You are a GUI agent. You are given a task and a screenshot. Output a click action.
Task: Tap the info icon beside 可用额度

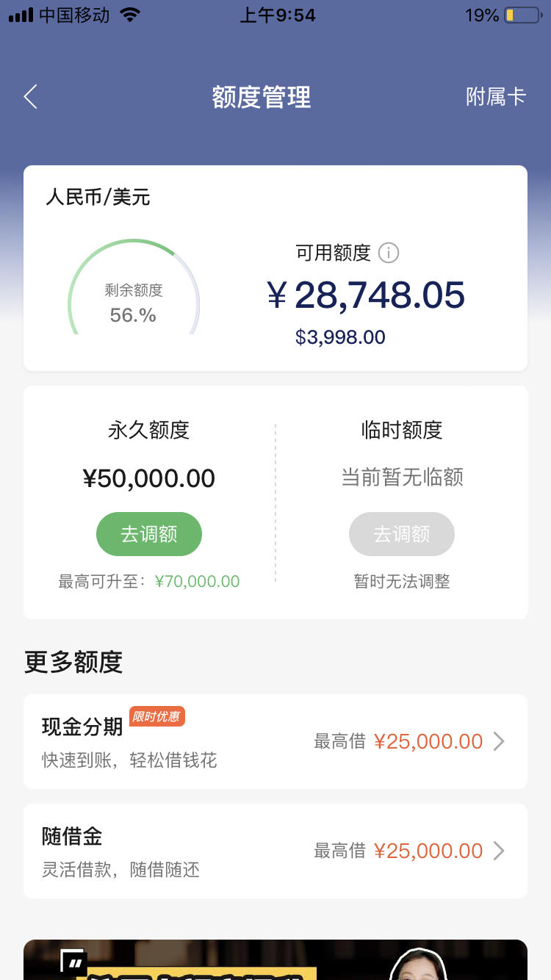pos(388,253)
